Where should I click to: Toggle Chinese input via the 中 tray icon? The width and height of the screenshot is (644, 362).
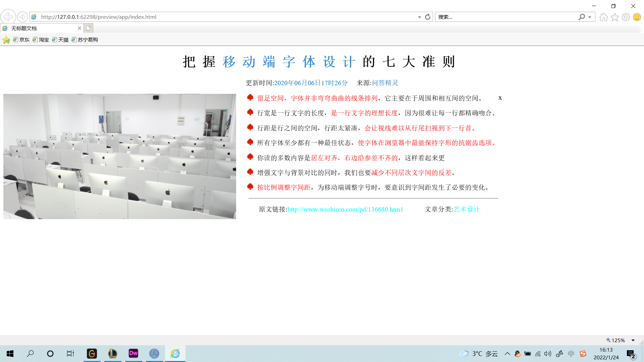(571, 354)
